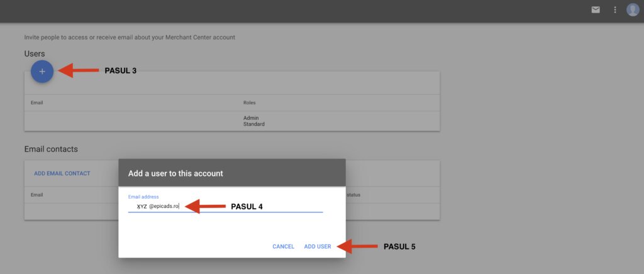Click the Email contacts heading
Screen dimensions: 644x274
[51, 150]
